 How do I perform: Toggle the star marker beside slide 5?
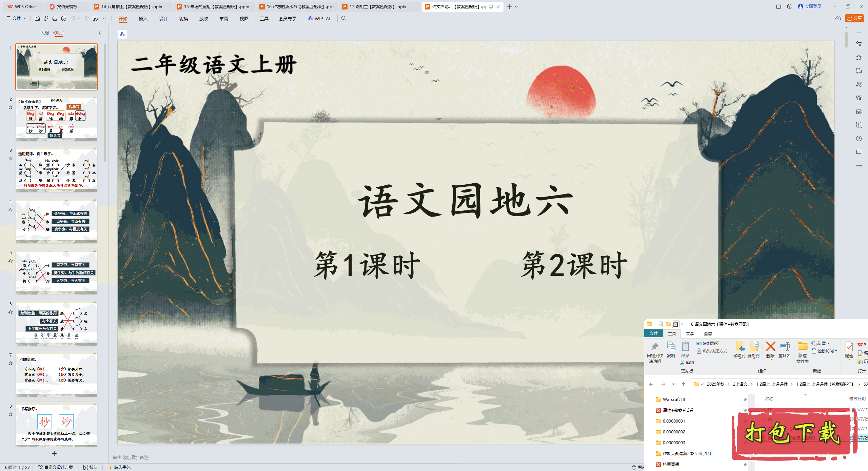[11, 261]
